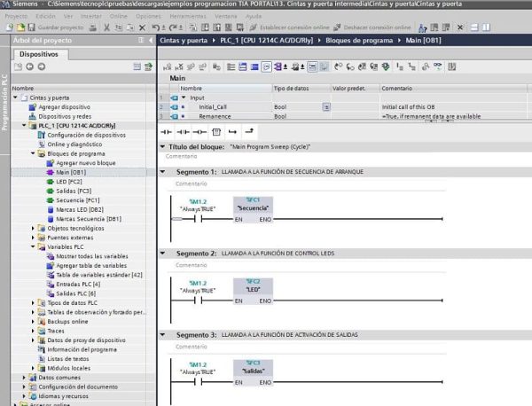Click the open branch icon

(234, 130)
